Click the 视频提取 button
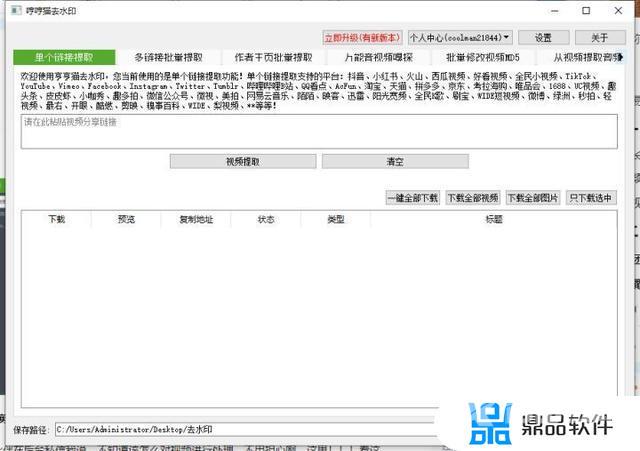This screenshot has height=451, width=640. tap(243, 162)
